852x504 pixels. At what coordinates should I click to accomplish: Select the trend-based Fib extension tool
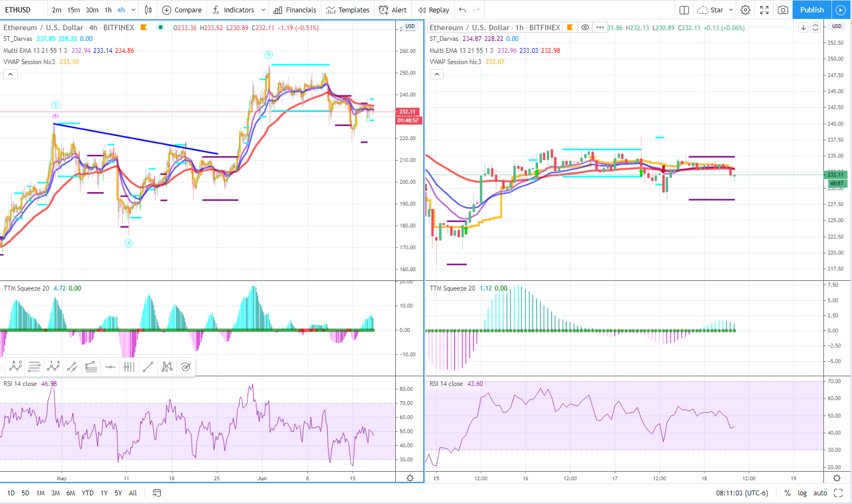tap(91, 367)
